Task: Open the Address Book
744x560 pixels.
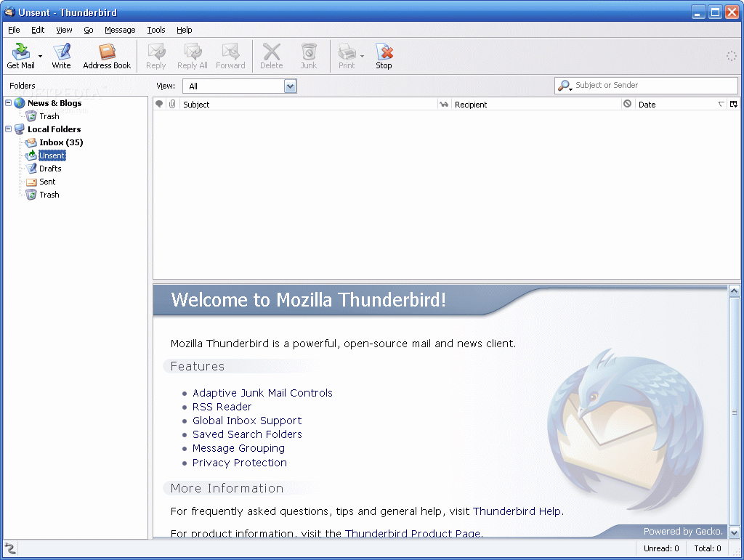Action: (107, 52)
